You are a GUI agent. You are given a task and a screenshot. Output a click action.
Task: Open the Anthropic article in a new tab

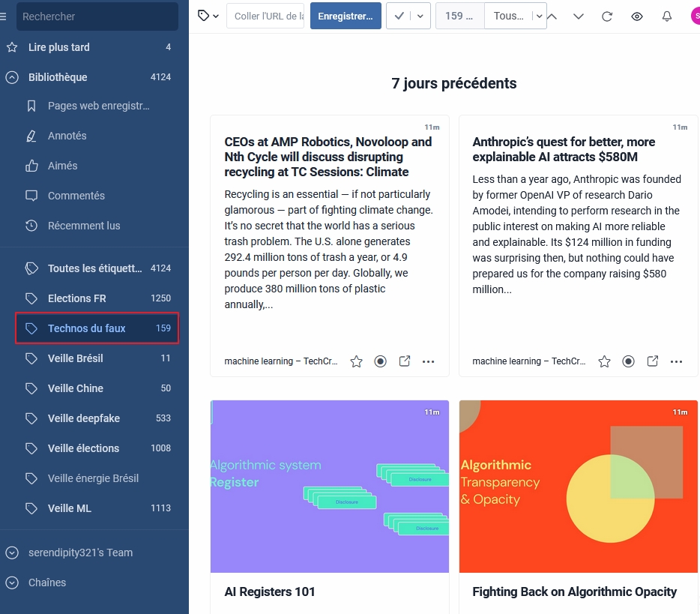tap(652, 361)
